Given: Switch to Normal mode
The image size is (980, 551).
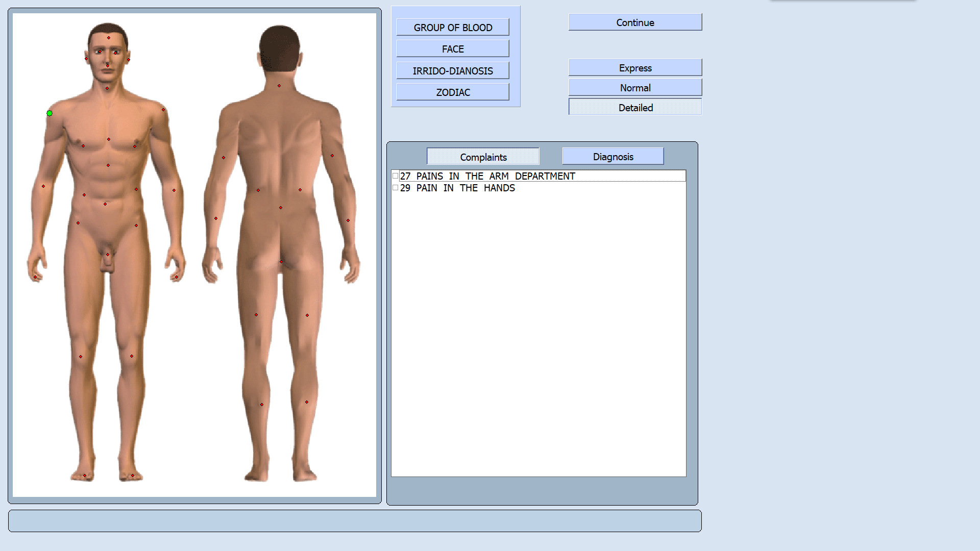Looking at the screenshot, I should click(635, 87).
